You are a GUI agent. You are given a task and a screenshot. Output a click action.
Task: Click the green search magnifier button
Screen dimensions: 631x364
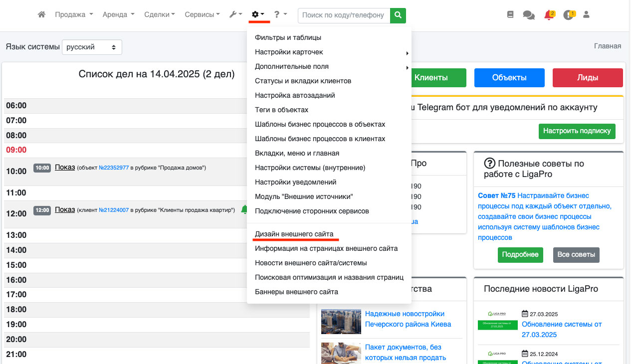click(398, 15)
